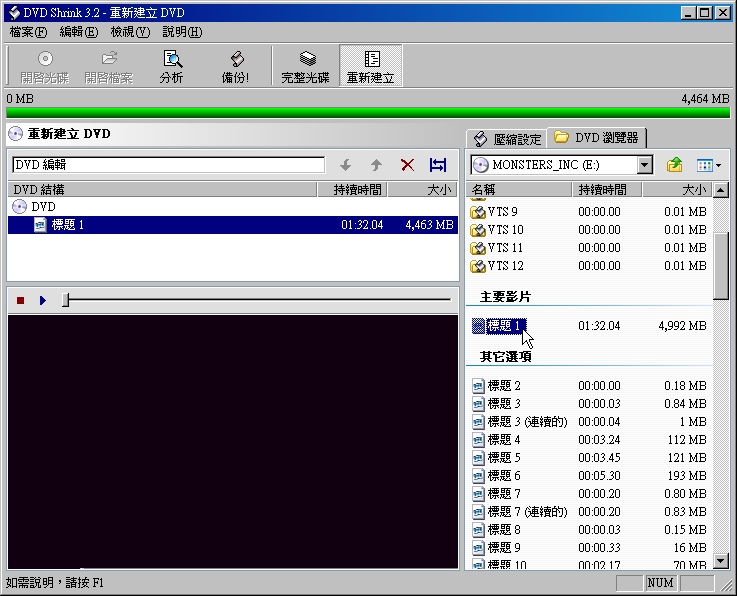Click the 開啓檔案 open files toolbar icon
737x596 pixels.
tap(109, 66)
